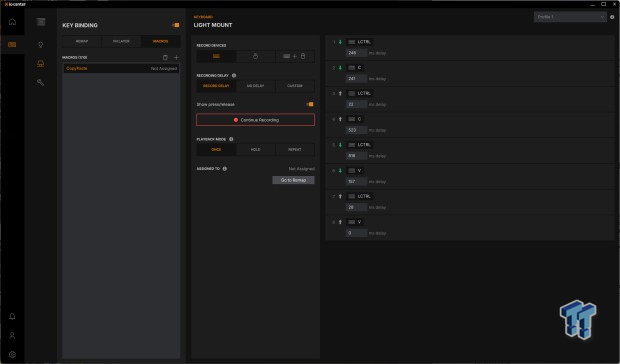Open the key binding section icon
This screenshot has width=620, height=364.
point(40,64)
